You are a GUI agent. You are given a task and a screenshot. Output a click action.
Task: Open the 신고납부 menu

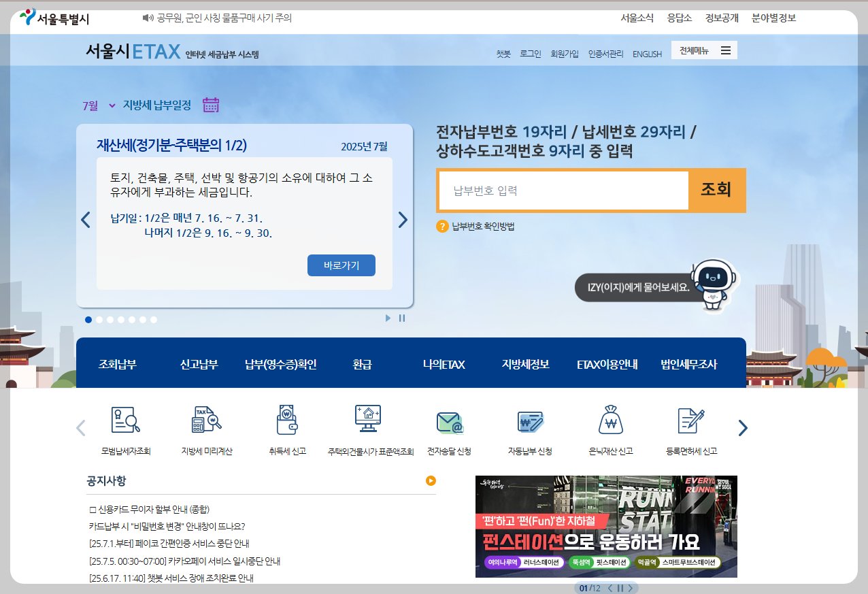tap(199, 364)
